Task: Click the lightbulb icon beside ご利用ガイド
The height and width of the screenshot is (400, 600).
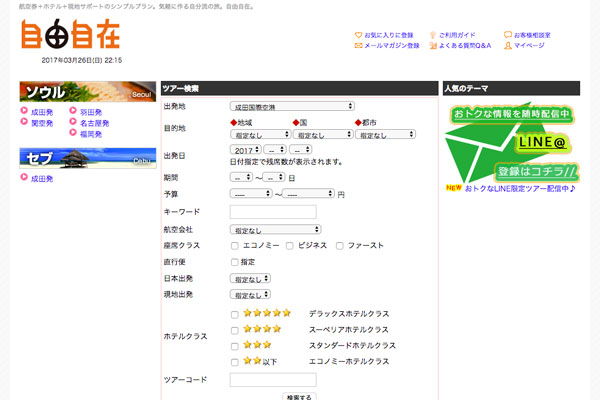Action: 433,35
